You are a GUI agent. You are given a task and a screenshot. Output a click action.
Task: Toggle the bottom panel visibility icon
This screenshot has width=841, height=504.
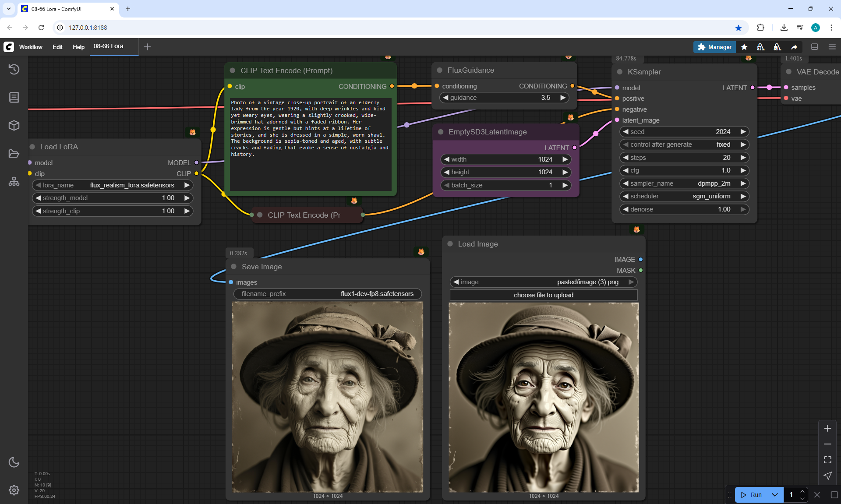click(815, 47)
